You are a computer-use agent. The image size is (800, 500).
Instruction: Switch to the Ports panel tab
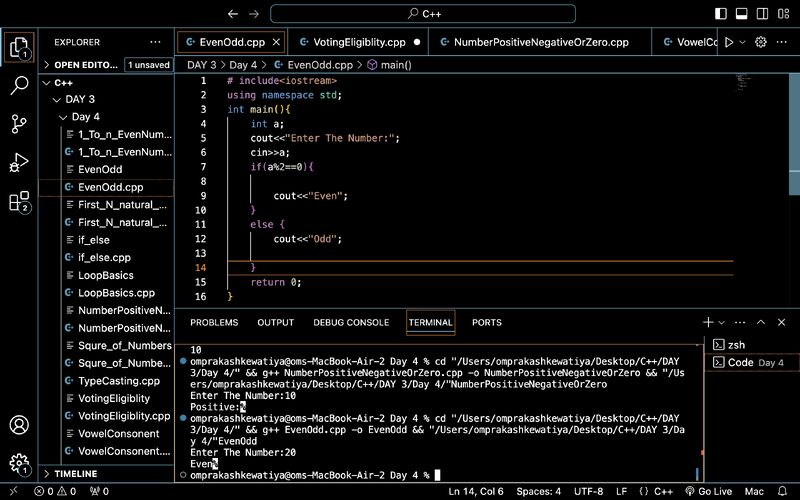pyautogui.click(x=487, y=322)
